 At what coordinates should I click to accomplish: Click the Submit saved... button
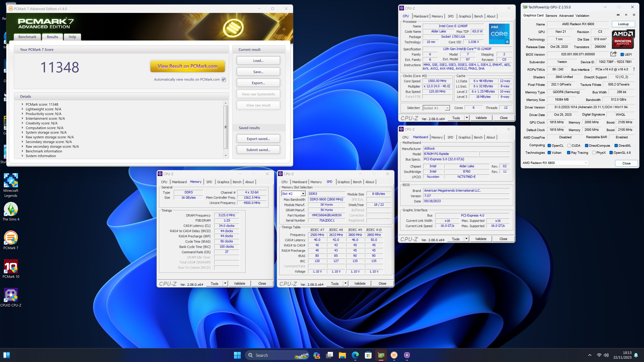258,150
